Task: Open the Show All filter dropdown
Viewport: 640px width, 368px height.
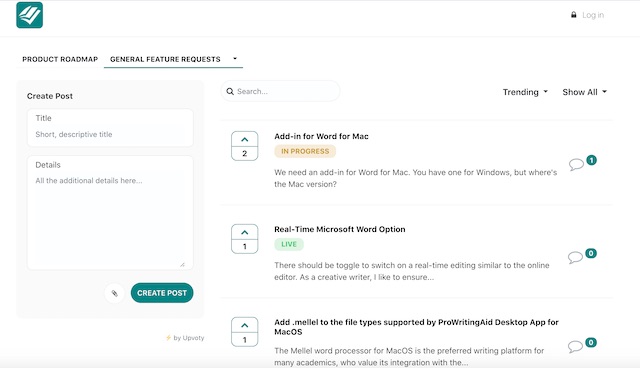Action: (x=584, y=92)
